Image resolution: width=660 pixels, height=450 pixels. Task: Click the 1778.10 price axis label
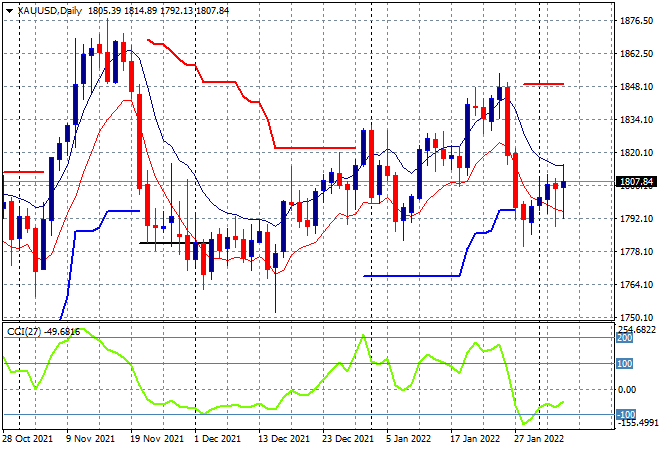pos(636,252)
